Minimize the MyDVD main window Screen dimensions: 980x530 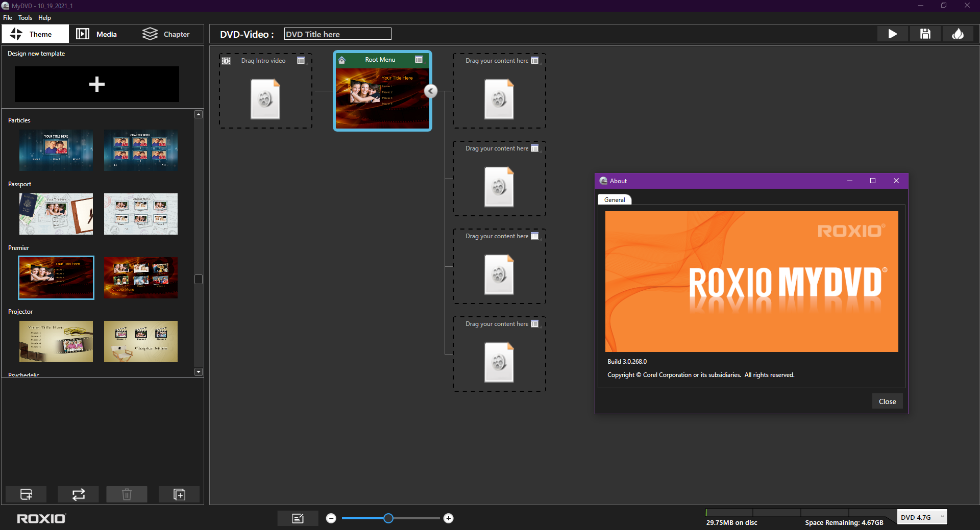[x=921, y=6]
